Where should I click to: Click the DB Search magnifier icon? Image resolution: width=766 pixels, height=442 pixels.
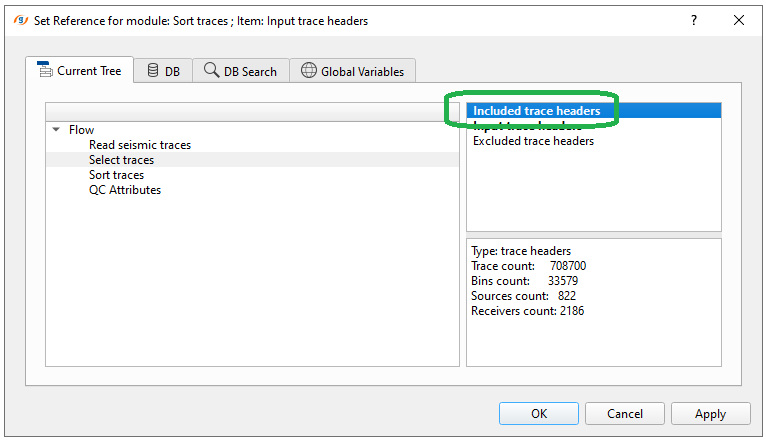(x=212, y=70)
